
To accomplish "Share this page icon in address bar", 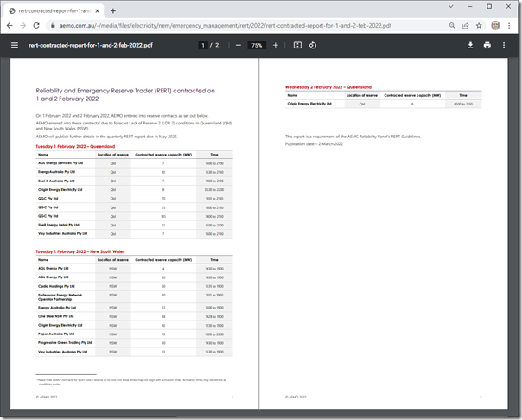I will [x=466, y=26].
